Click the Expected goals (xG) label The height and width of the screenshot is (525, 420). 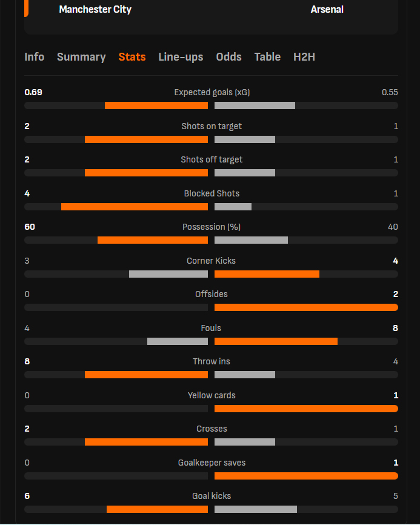click(212, 92)
